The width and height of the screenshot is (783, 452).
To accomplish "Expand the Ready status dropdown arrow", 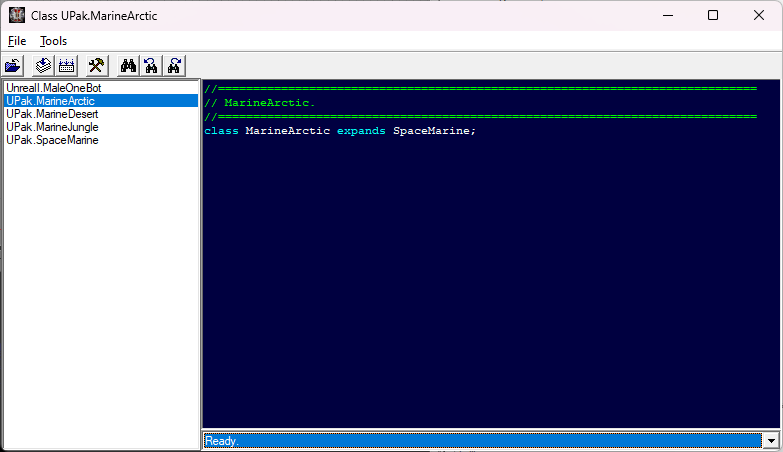I will (771, 441).
